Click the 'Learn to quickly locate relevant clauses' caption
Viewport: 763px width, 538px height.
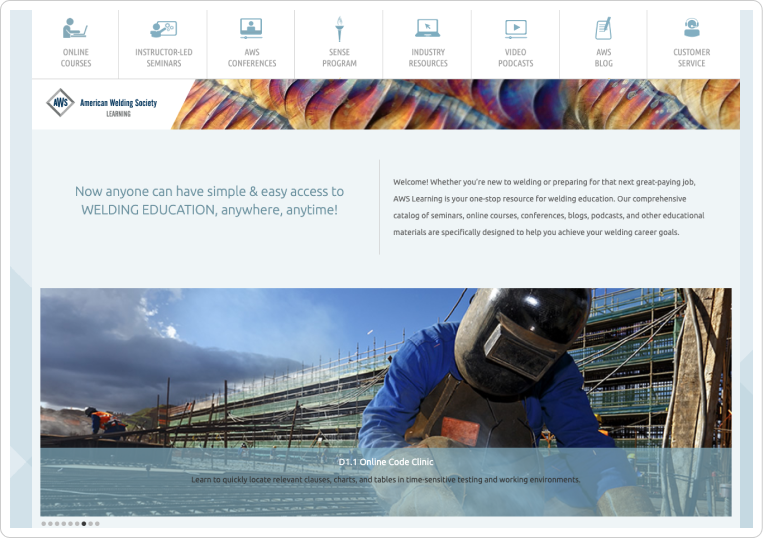click(x=386, y=480)
